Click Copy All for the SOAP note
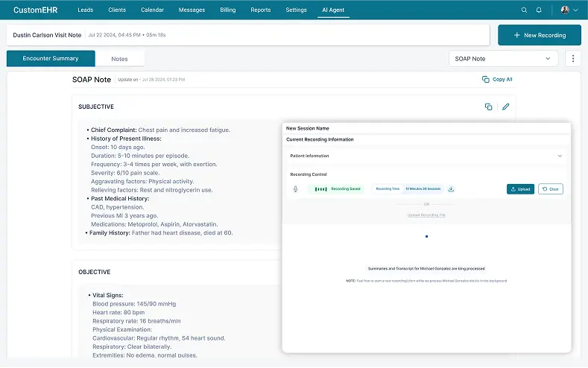Viewport: 588px width, 368px height. point(497,79)
